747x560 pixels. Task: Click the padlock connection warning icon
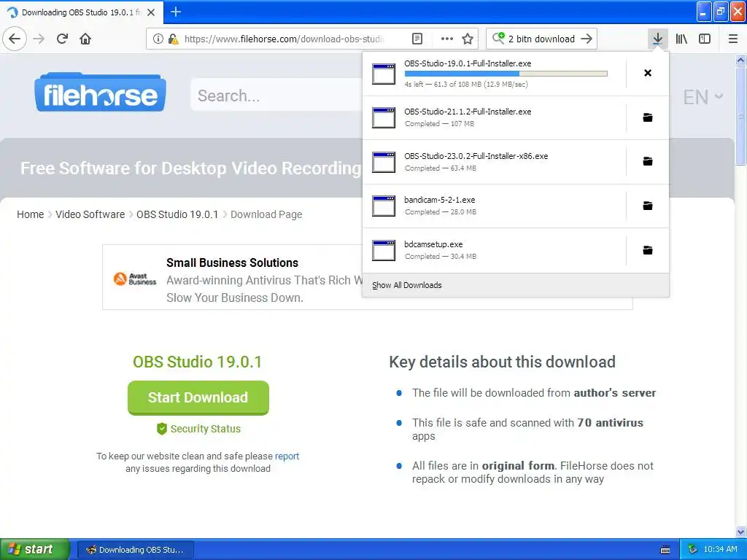pos(173,39)
